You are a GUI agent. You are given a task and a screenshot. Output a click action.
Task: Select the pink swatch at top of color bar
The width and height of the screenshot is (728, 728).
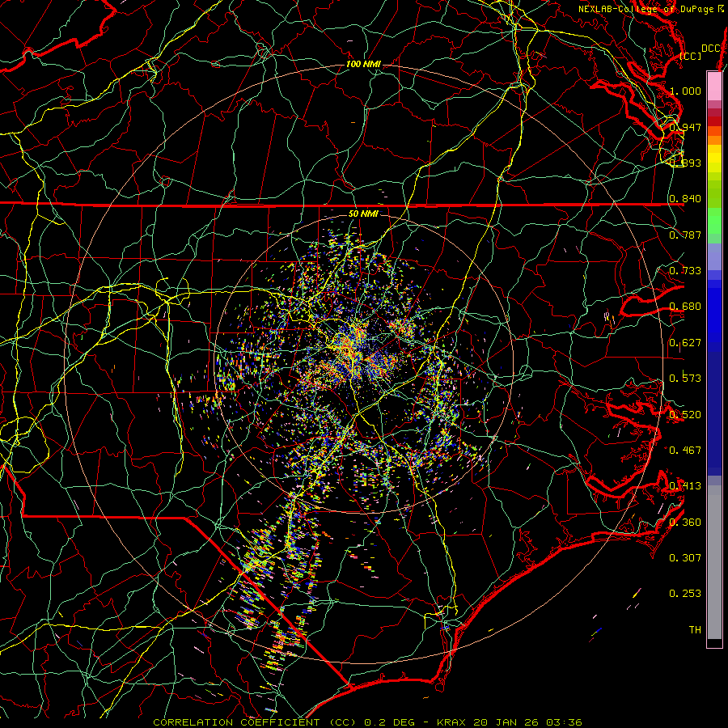click(714, 86)
